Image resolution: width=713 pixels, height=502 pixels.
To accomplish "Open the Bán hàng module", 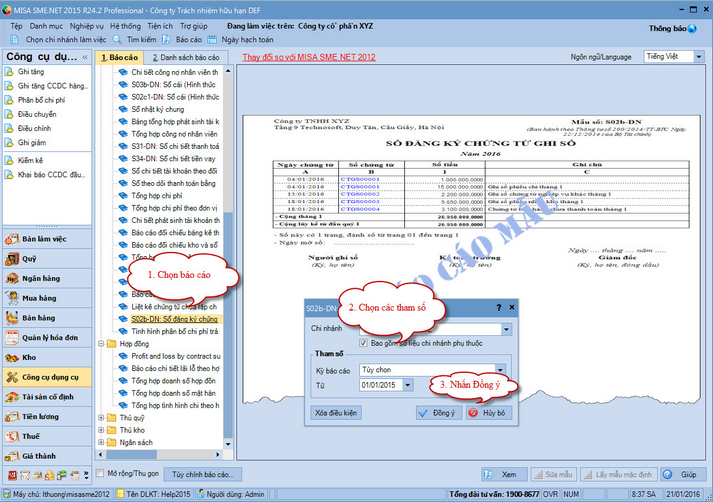I will 47,318.
